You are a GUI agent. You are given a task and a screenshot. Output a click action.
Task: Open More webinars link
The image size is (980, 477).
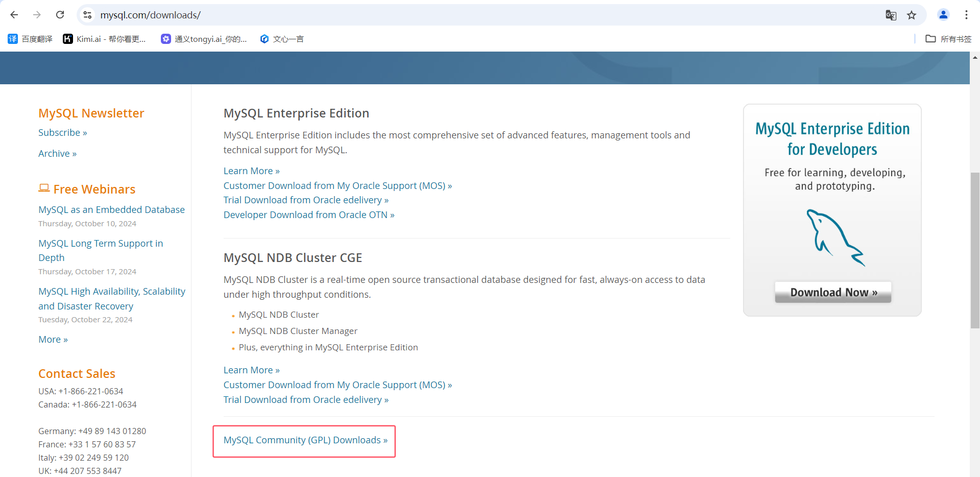pos(53,340)
